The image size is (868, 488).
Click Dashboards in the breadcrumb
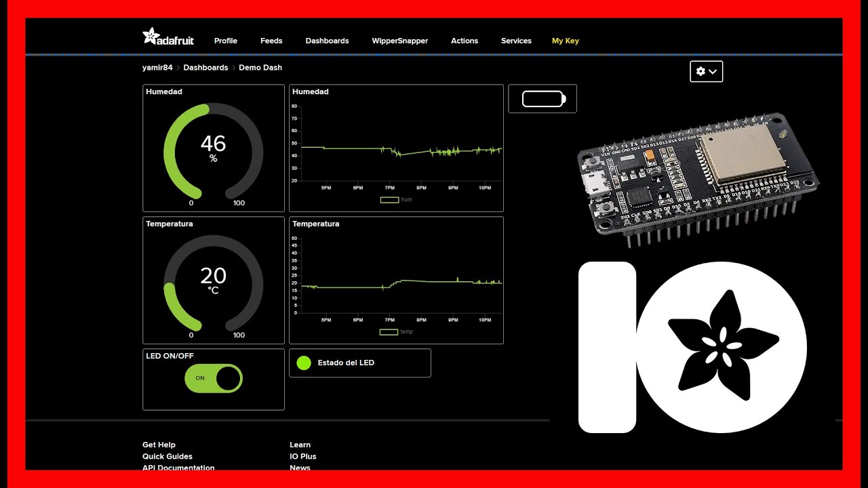tap(205, 68)
